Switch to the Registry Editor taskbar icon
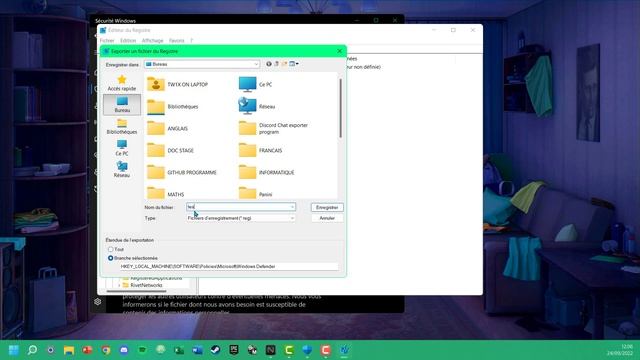 pos(344,350)
